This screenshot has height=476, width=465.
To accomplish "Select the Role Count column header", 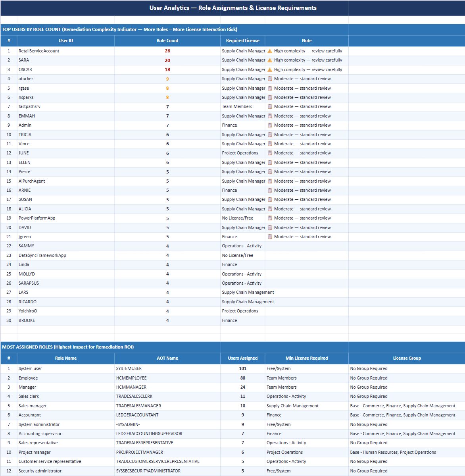I will point(167,40).
